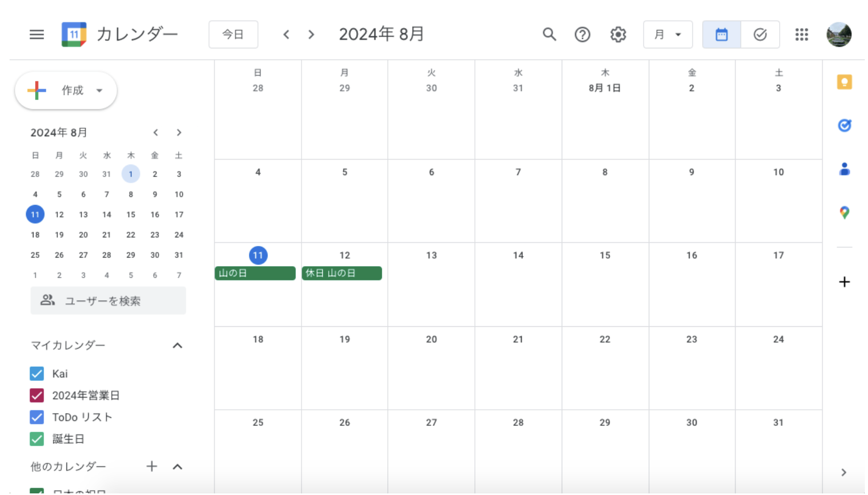Screen dimensions: 868x495
Task: Uncheck the Kai calendar checkbox
Action: coord(37,374)
